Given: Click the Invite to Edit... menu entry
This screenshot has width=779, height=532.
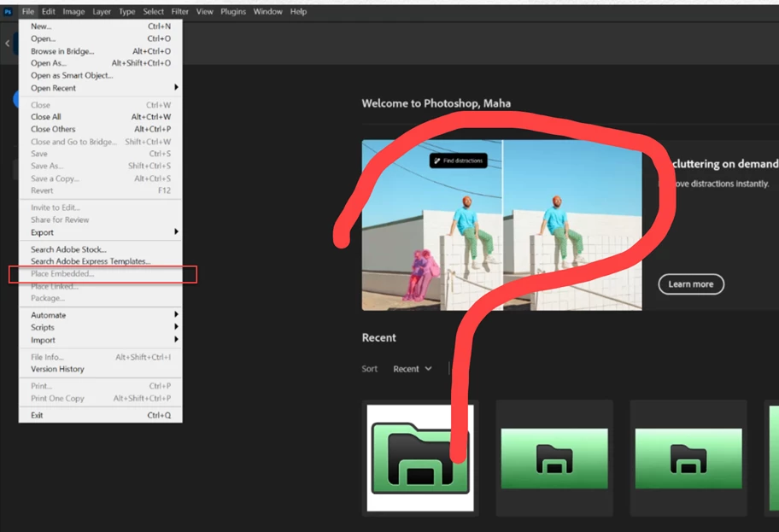Looking at the screenshot, I should [x=100, y=208].
